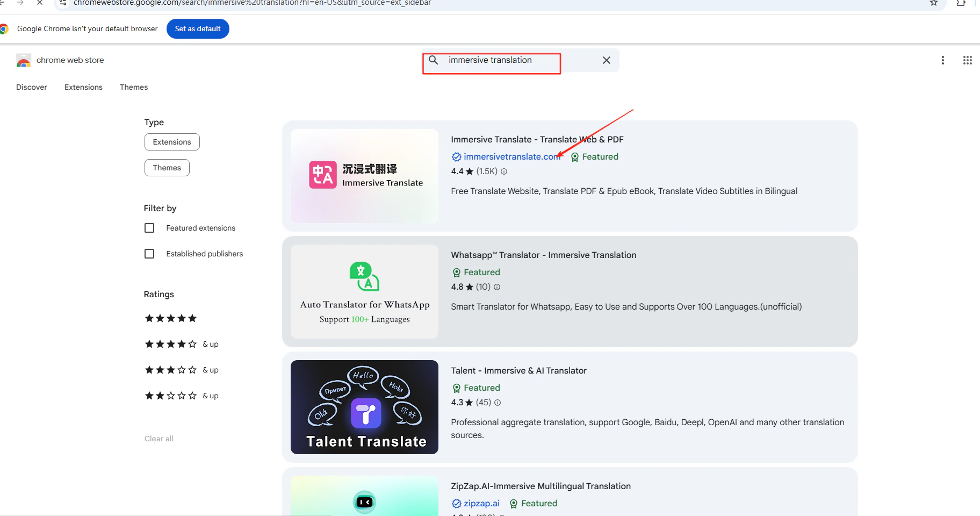Open the browser Extensions puzzle icon
This screenshot has width=980, height=516.
pyautogui.click(x=961, y=3)
